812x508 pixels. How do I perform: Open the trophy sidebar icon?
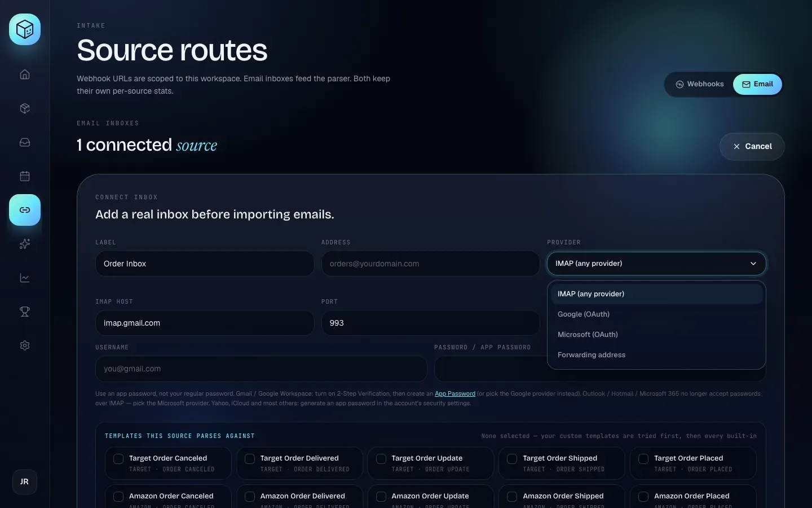[x=25, y=312]
